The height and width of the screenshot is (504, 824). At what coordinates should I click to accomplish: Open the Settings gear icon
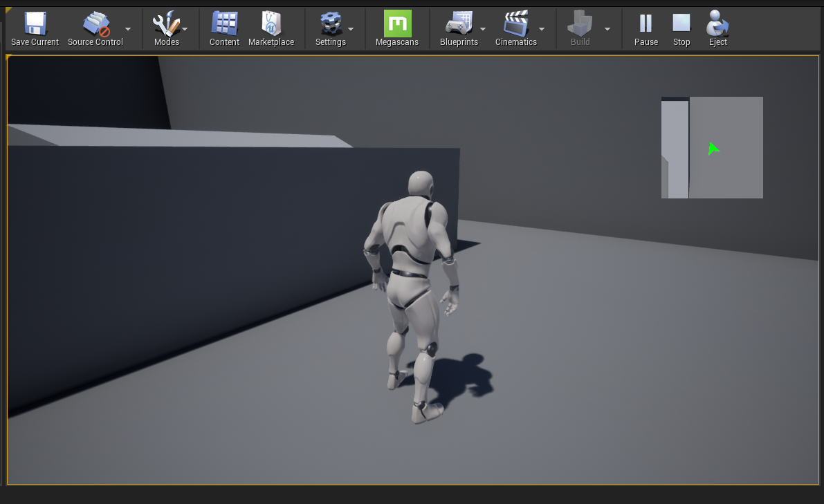coord(331,24)
